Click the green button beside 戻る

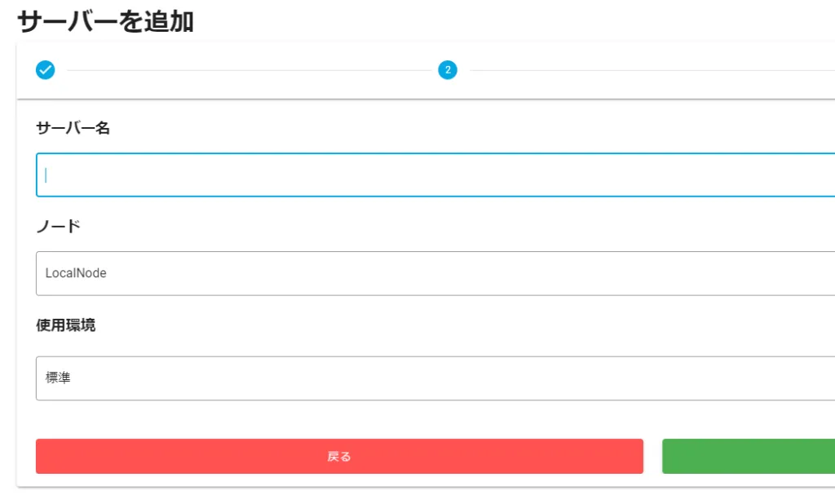coord(749,456)
